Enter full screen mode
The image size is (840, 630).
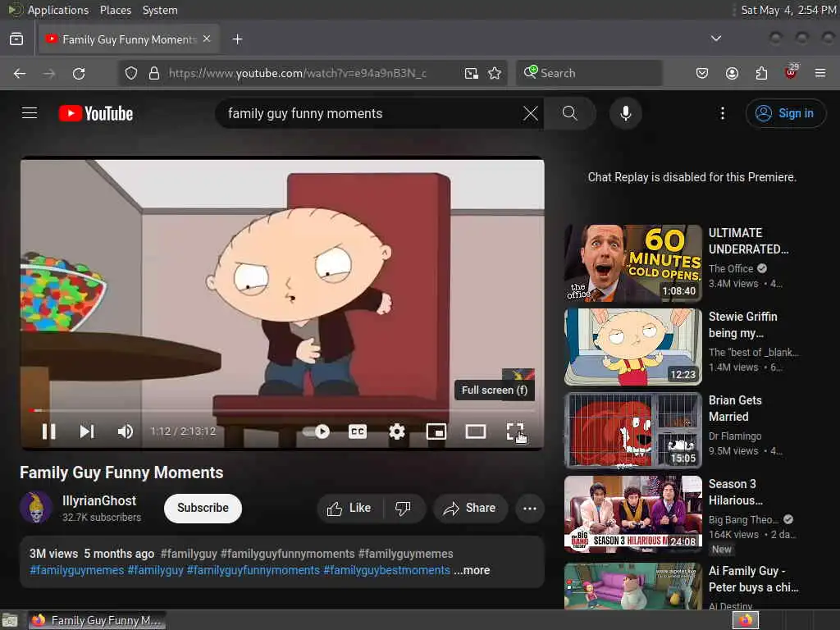click(x=515, y=431)
